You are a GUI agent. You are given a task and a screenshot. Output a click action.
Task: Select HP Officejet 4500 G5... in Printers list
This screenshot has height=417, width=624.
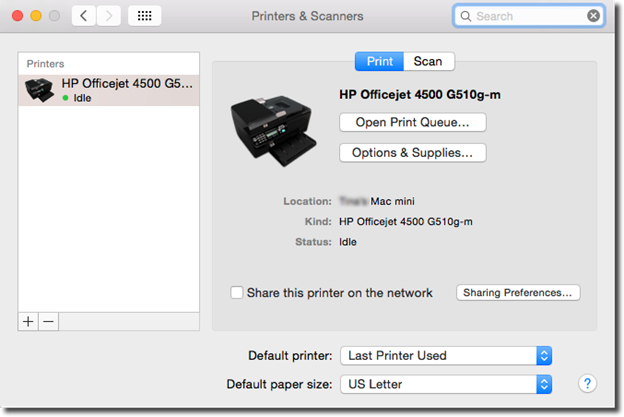click(x=109, y=90)
